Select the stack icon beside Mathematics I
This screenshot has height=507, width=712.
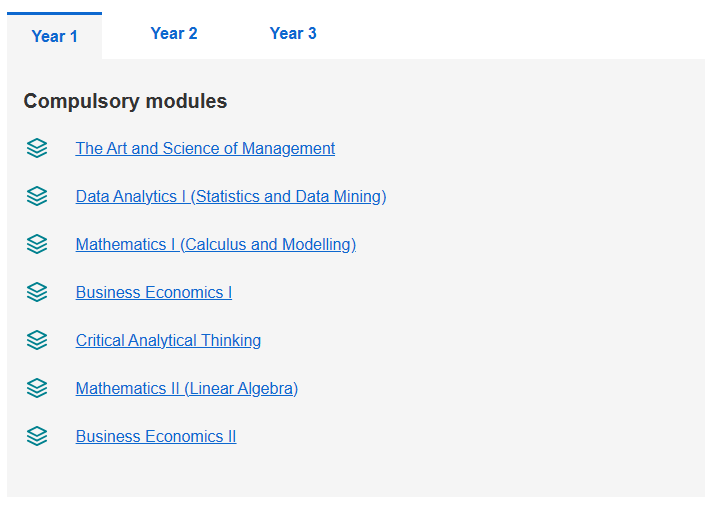click(37, 244)
